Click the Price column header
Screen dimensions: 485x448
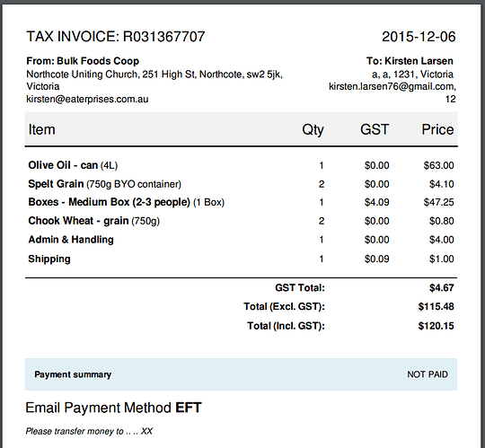pyautogui.click(x=437, y=129)
